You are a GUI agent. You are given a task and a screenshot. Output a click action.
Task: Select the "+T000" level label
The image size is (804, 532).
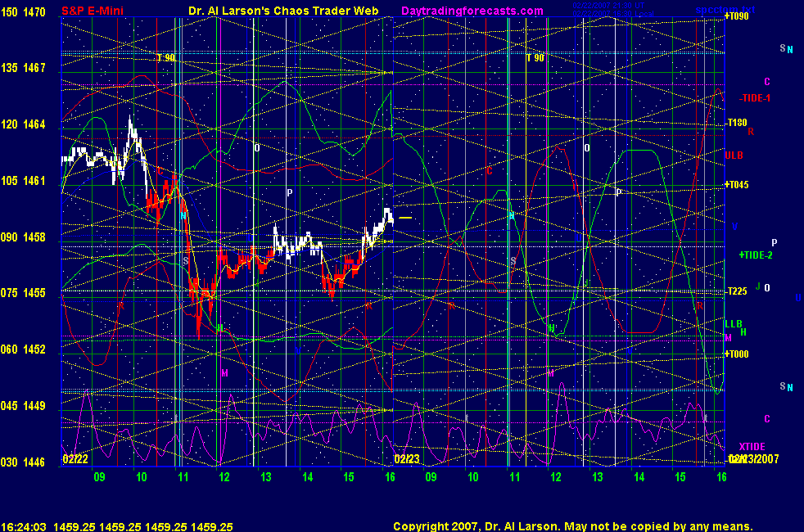coord(737,354)
